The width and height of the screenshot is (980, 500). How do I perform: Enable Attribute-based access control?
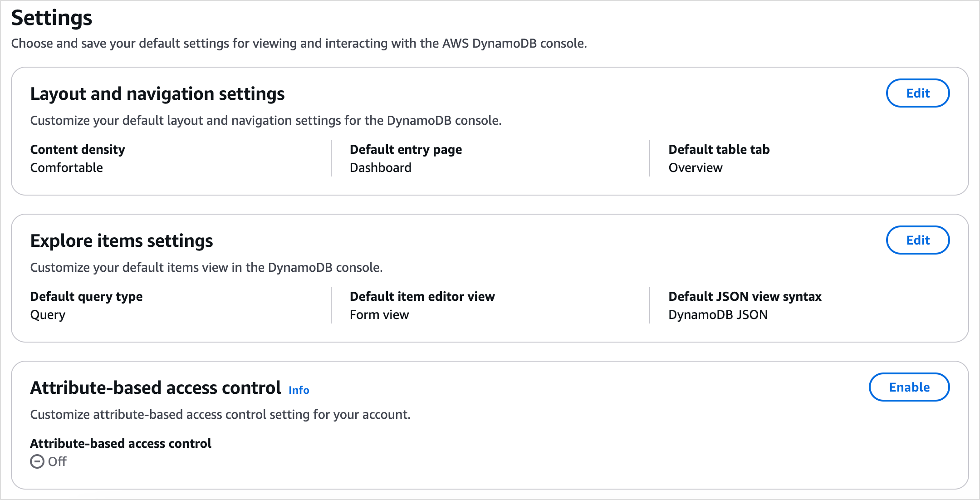click(x=909, y=387)
